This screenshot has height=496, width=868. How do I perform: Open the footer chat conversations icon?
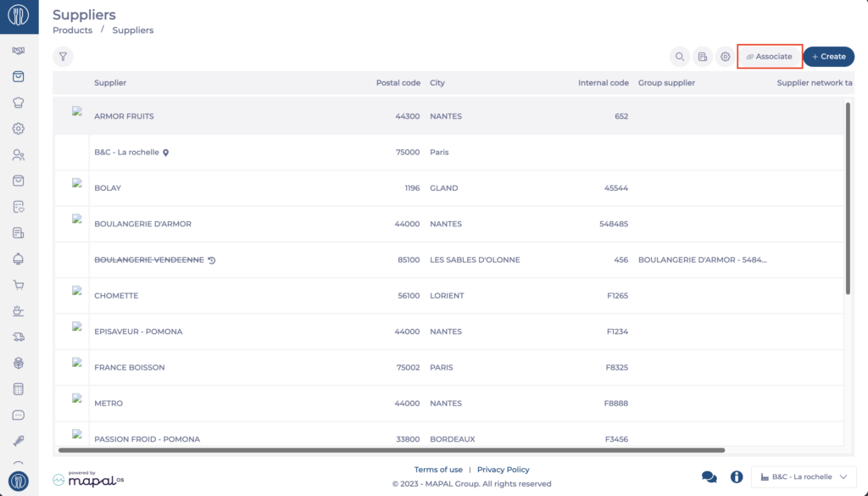tap(709, 476)
